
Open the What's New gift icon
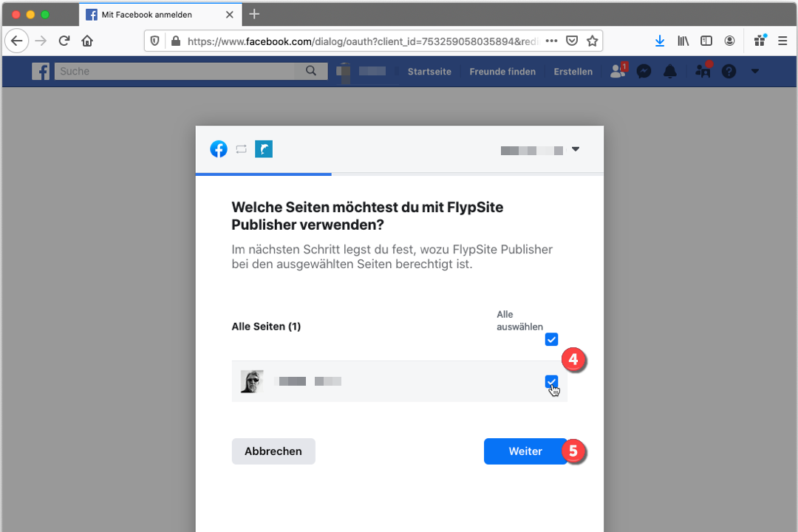coord(760,41)
